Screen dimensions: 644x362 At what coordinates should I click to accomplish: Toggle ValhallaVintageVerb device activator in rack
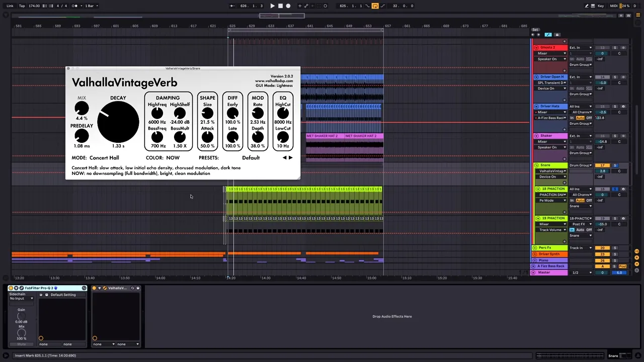coord(94,288)
